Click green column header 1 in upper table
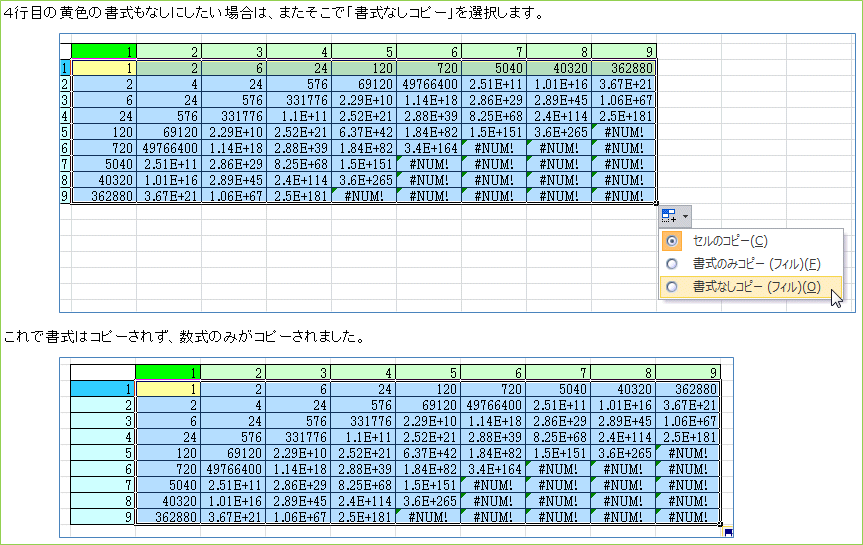Viewport: 863px width, 545px height. pos(104,52)
